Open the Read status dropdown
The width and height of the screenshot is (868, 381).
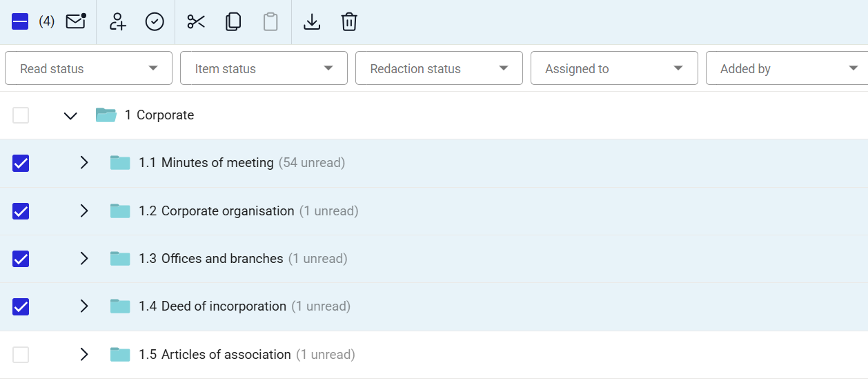(x=88, y=68)
